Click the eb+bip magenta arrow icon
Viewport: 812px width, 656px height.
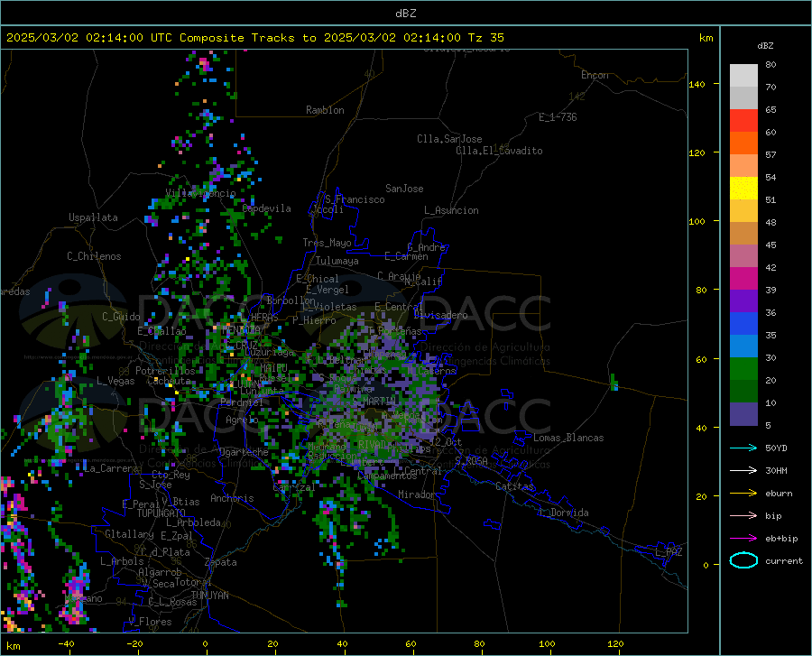tap(743, 538)
